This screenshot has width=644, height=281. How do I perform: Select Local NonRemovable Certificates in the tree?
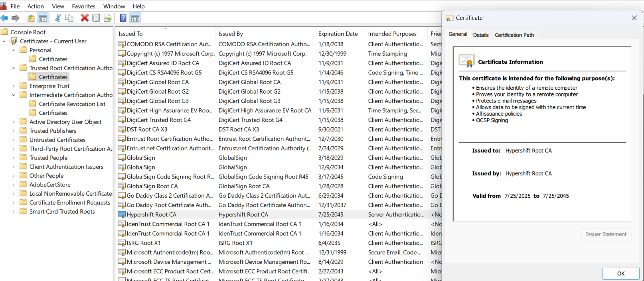[71, 194]
